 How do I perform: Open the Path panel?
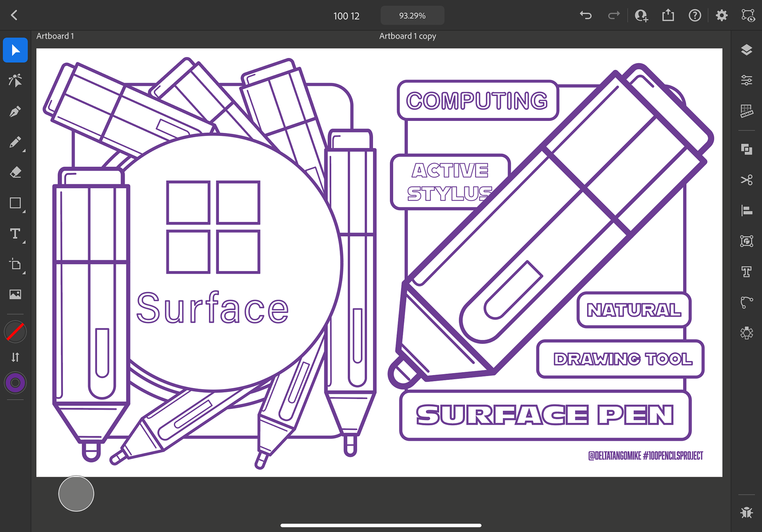(x=747, y=302)
